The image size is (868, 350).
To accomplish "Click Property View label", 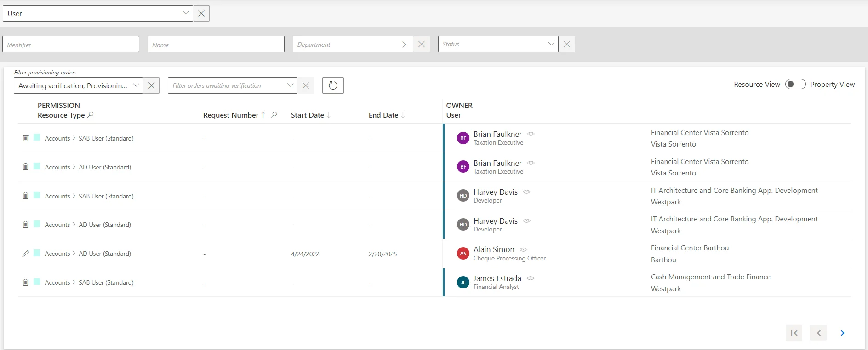I will (x=832, y=85).
